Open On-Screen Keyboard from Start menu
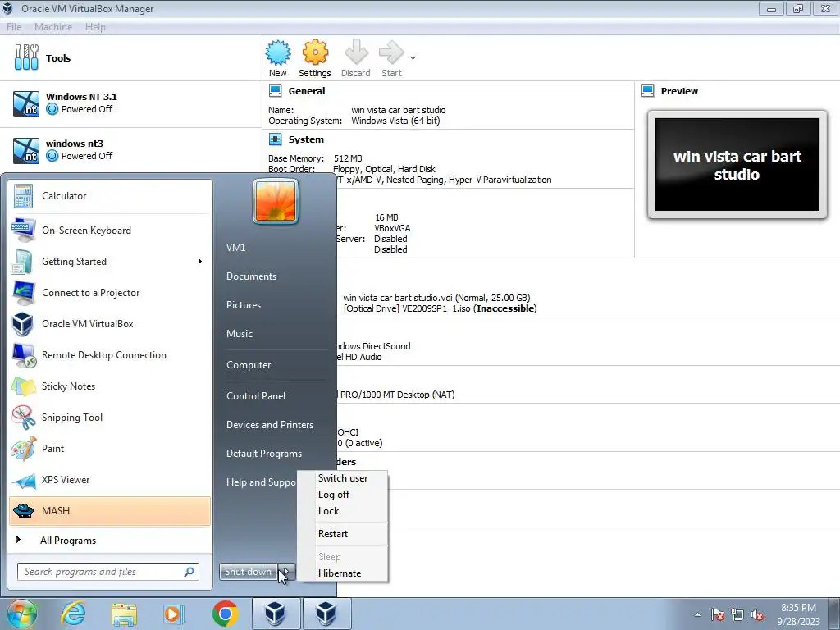Screen dimensions: 840x630 110,231
